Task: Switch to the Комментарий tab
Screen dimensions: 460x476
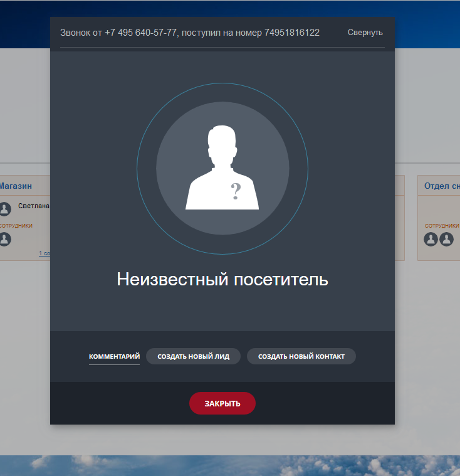Action: pyautogui.click(x=114, y=356)
